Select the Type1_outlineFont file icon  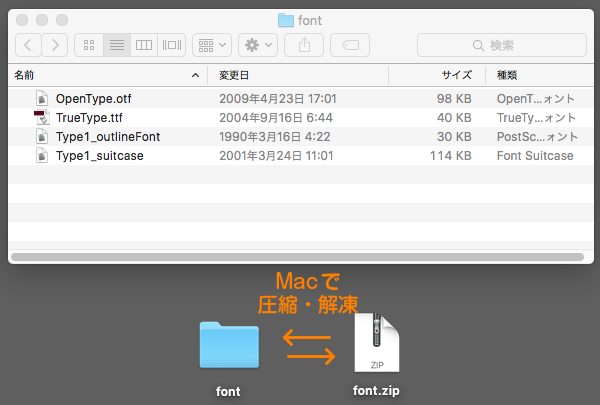coord(42,137)
